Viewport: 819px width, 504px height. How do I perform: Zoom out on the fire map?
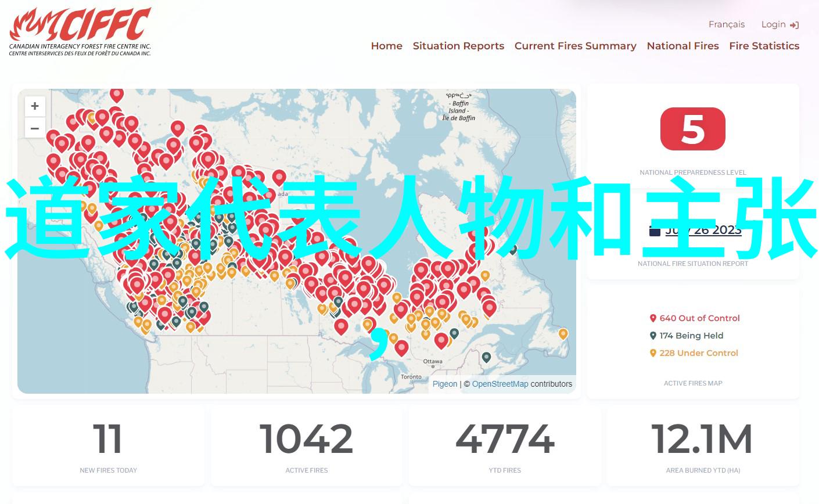(x=35, y=128)
